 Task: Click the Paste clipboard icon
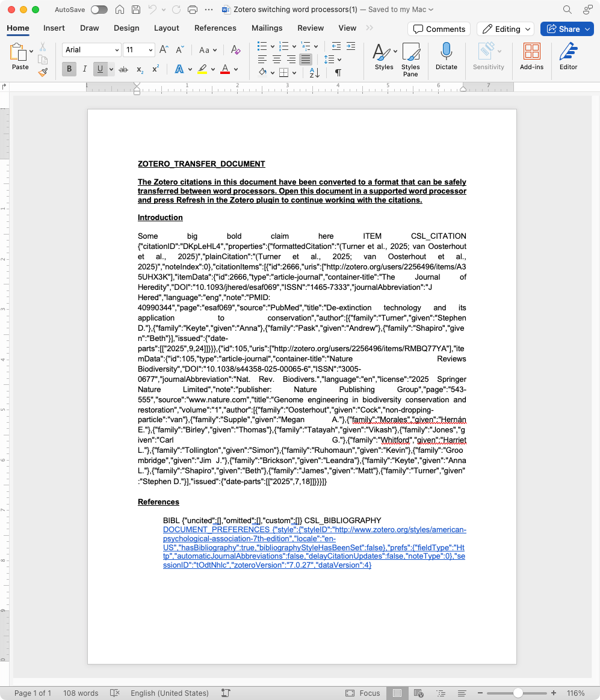coord(18,52)
